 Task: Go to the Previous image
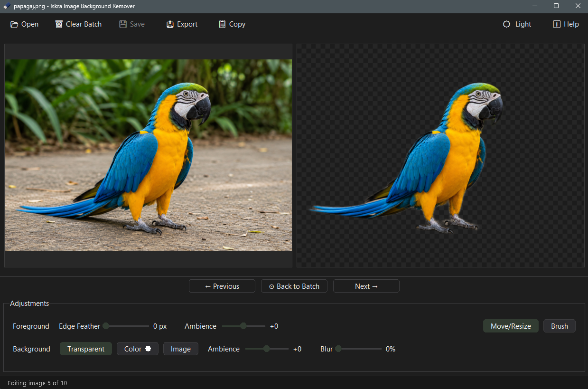(x=222, y=286)
